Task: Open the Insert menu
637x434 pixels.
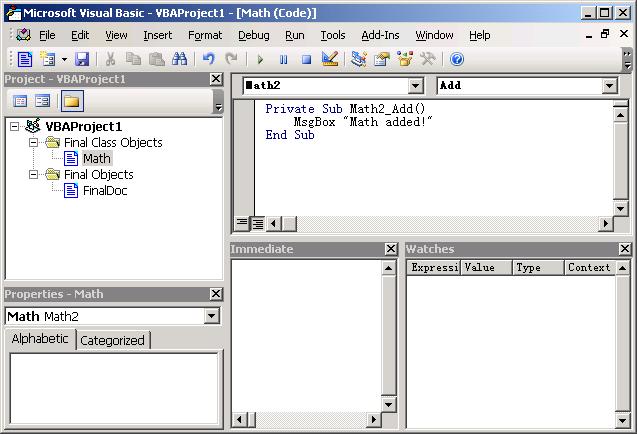Action: pos(158,35)
